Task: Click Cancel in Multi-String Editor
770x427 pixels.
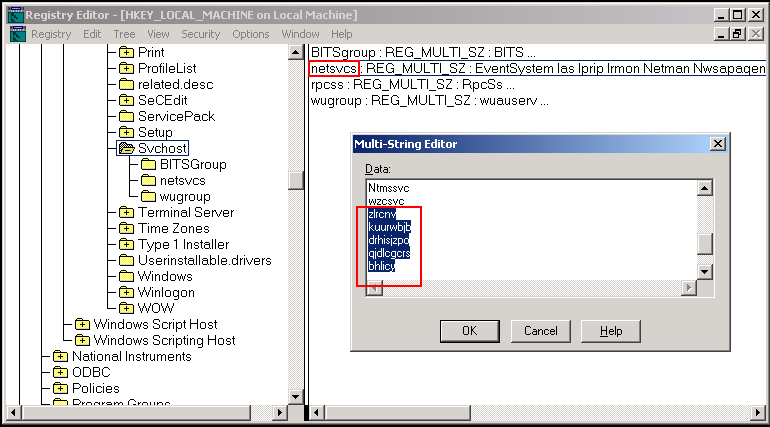Action: tap(541, 331)
